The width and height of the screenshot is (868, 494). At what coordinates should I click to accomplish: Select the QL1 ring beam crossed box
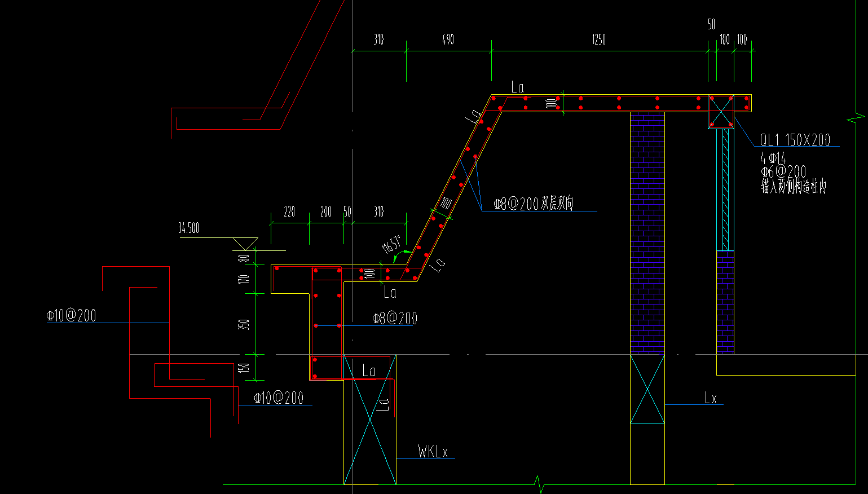click(721, 112)
